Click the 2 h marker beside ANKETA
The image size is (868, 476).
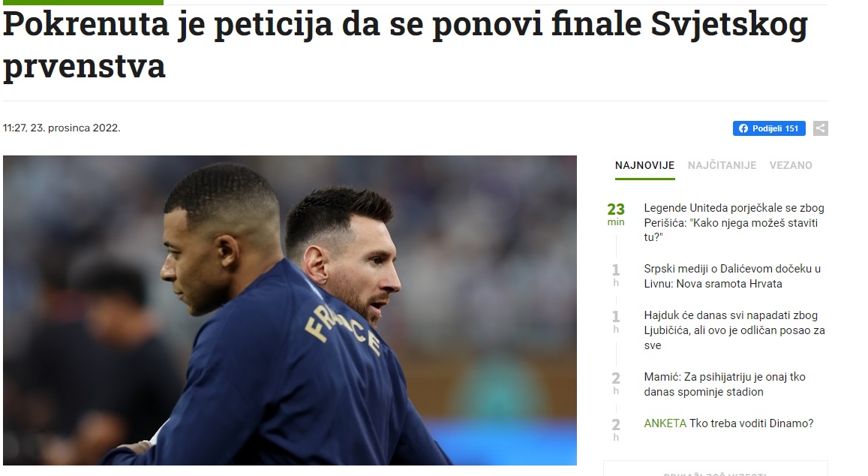tap(616, 429)
